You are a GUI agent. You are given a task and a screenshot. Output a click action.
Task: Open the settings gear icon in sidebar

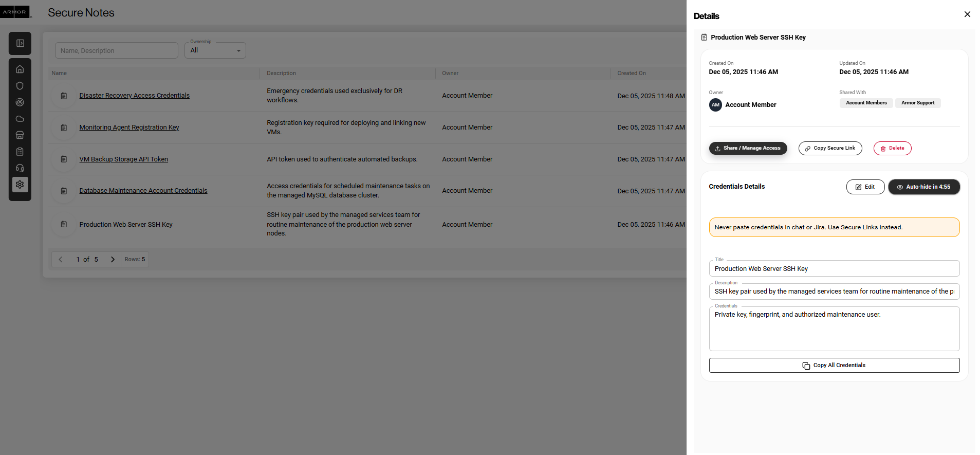point(20,185)
